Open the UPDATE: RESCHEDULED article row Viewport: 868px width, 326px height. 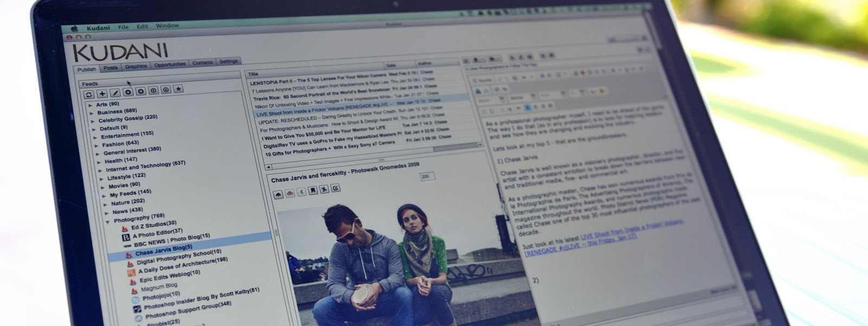click(x=352, y=115)
